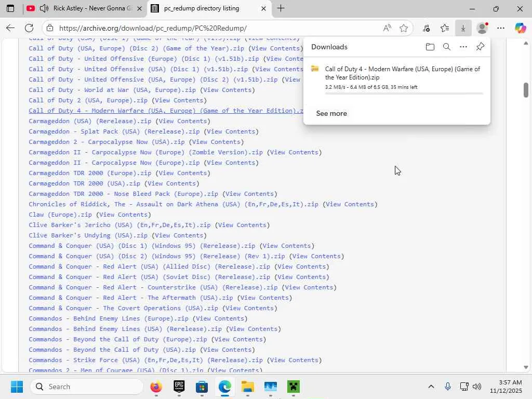Toggle the Downloads toolbar button

[x=463, y=28]
